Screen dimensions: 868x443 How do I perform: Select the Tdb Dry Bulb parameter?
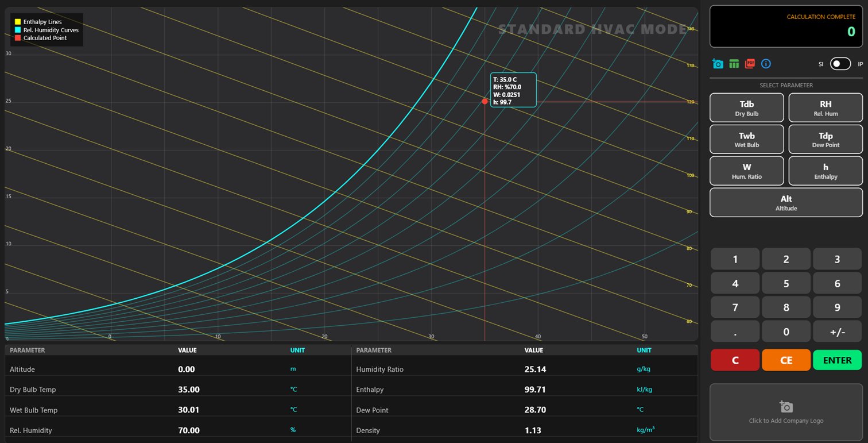tap(746, 107)
